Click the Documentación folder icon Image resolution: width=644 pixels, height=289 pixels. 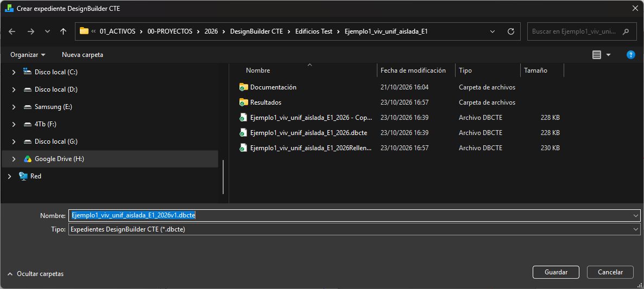[244, 87]
